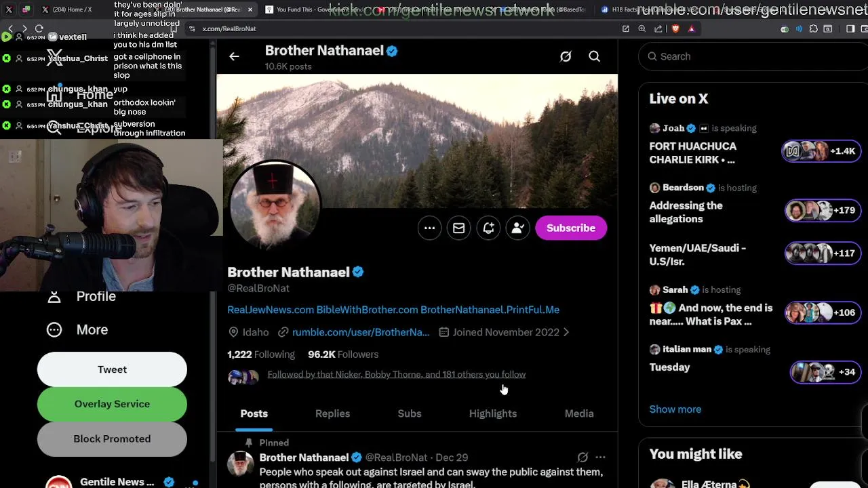Select the Posts tab
The width and height of the screenshot is (868, 488).
254,413
